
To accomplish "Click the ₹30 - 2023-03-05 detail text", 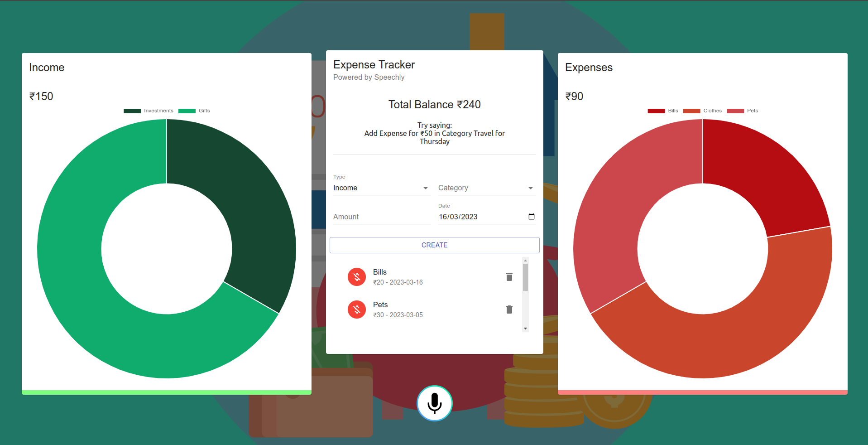I will (x=398, y=315).
